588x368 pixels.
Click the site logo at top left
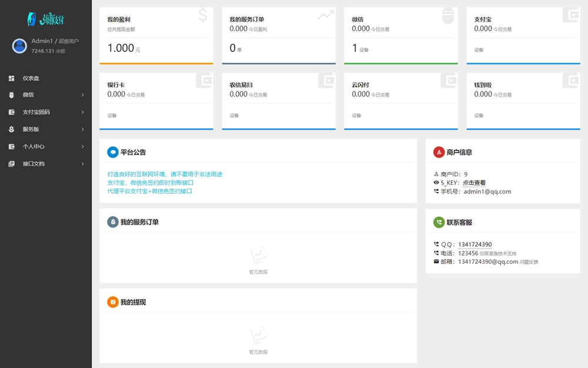(x=45, y=19)
